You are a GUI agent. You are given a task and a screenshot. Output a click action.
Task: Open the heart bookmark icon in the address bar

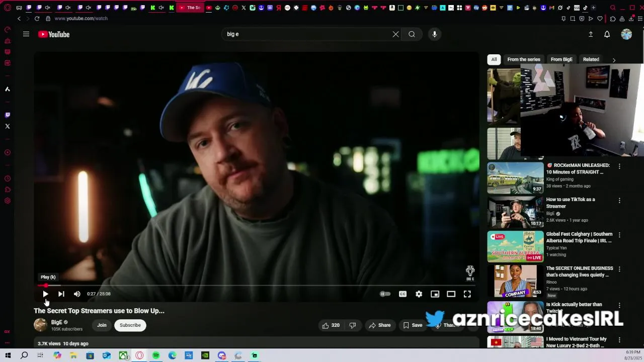[600, 19]
